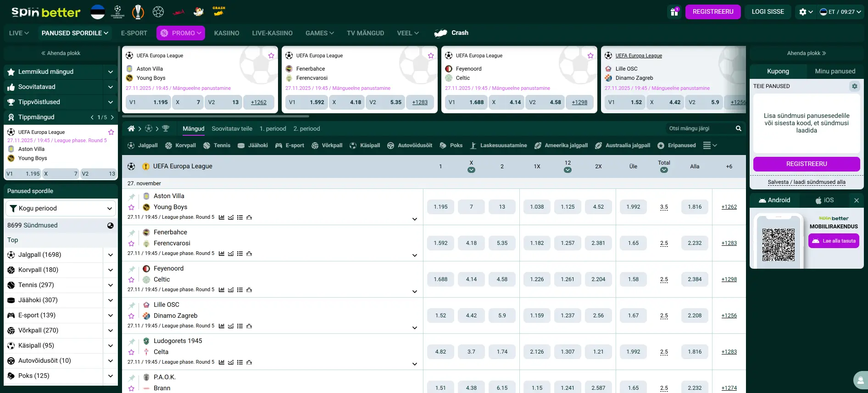868x393 pixels.
Task: Click the search magnifier icon
Action: [738, 129]
